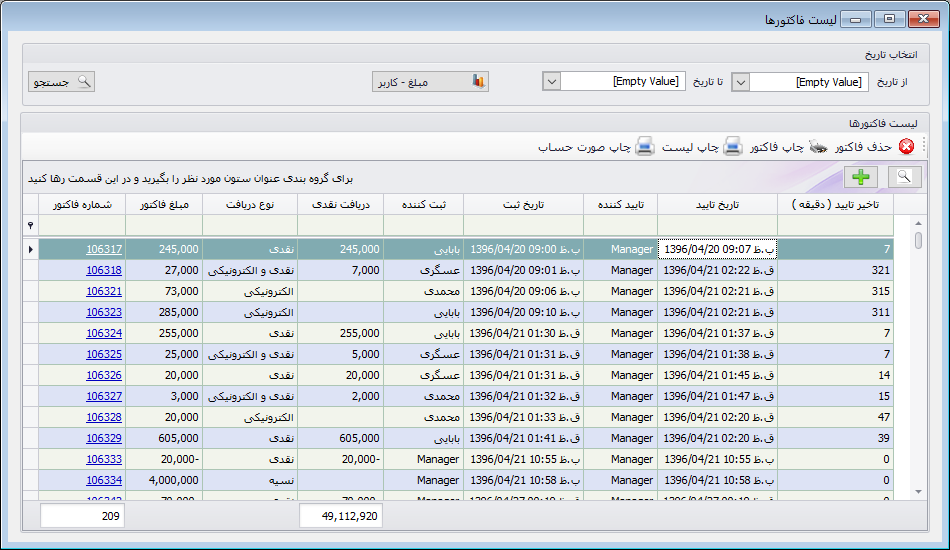This screenshot has height=550, width=950.
Task: Select the 285,000 invoice amount cell
Action: pos(164,313)
